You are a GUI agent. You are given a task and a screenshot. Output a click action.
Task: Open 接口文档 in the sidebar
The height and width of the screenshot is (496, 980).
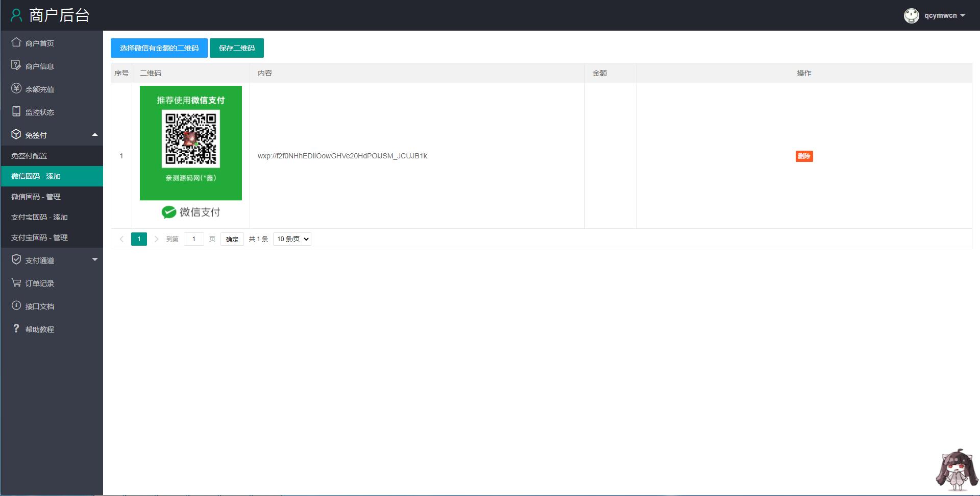[52, 306]
